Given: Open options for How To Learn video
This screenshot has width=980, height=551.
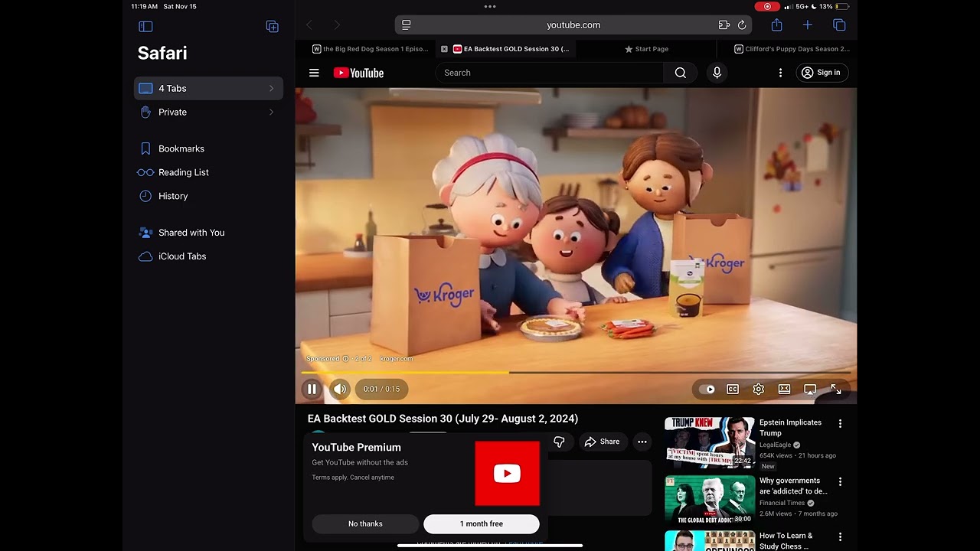Looking at the screenshot, I should click(x=840, y=536).
